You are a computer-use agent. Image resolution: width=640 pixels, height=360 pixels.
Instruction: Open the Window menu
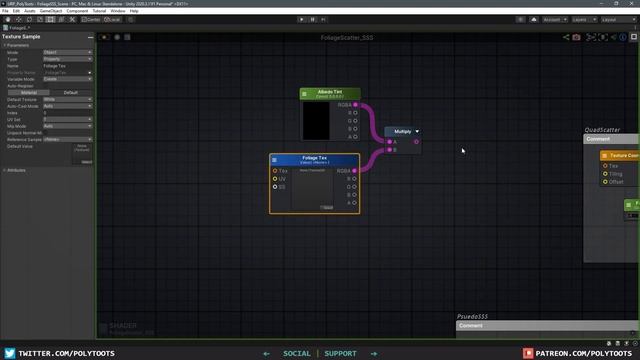click(118, 11)
